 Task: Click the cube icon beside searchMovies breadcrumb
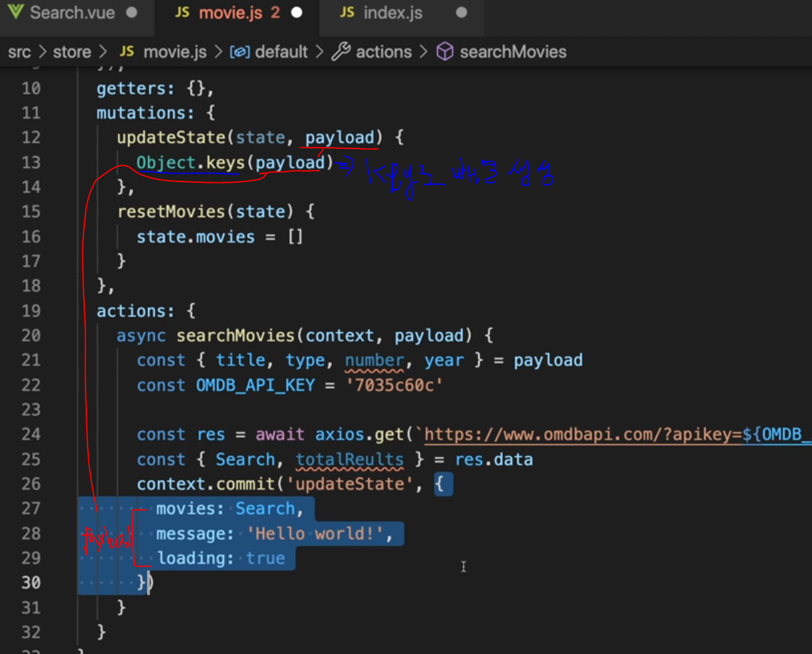pos(445,52)
